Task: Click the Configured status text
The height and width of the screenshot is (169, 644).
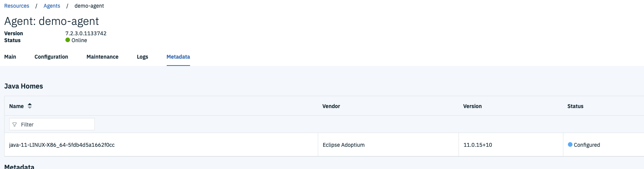Action: 587,145
